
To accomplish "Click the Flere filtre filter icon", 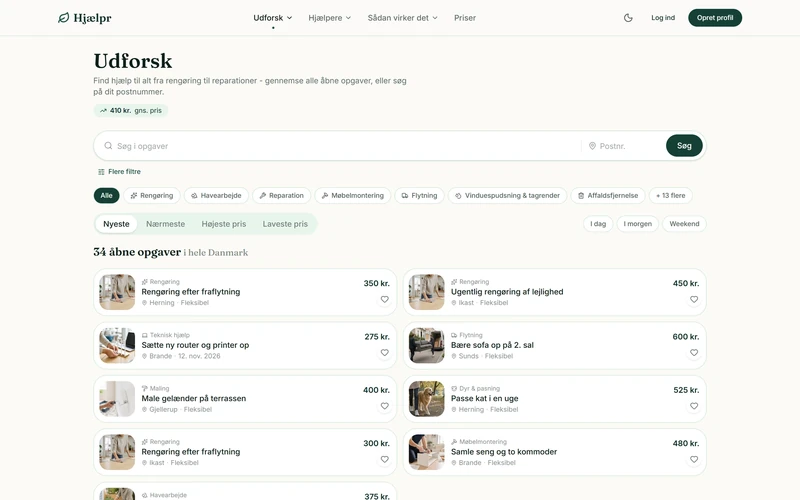I will coord(101,172).
